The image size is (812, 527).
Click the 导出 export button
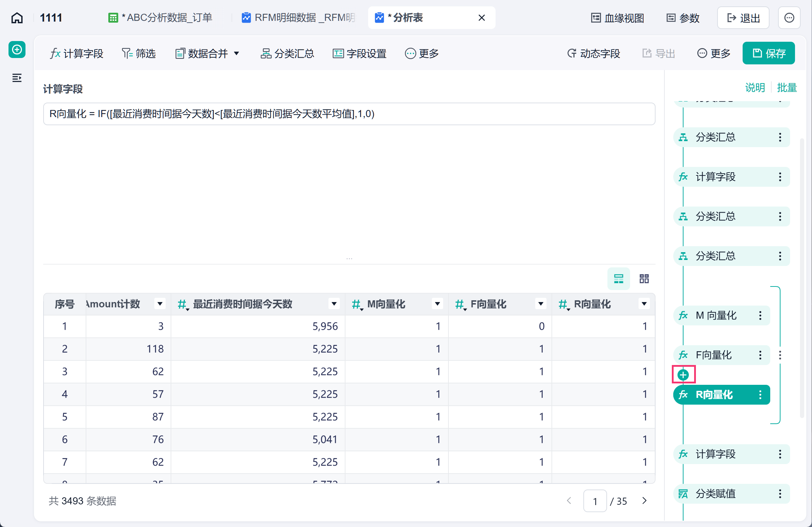click(659, 53)
